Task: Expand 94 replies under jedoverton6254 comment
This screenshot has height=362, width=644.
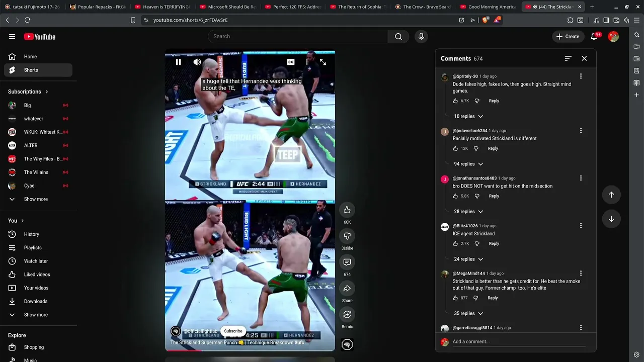Action: point(468,164)
